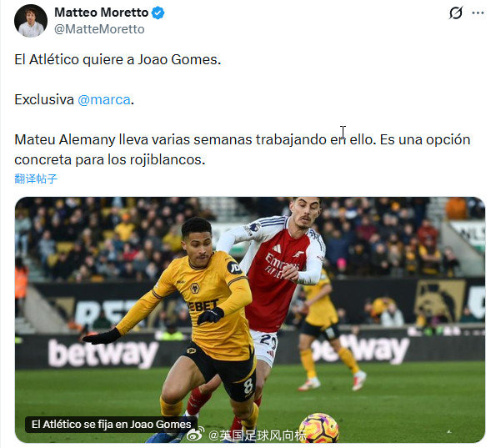Open the Joao Gomes match photo
Viewport: 496px width, 448px height.
coord(250,320)
